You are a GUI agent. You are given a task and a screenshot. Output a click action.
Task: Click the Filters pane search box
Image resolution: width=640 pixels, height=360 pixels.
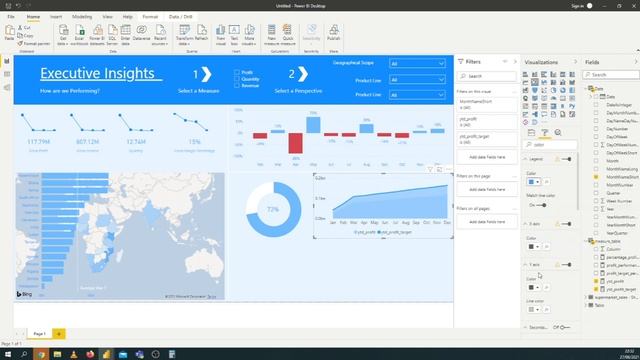[487, 76]
